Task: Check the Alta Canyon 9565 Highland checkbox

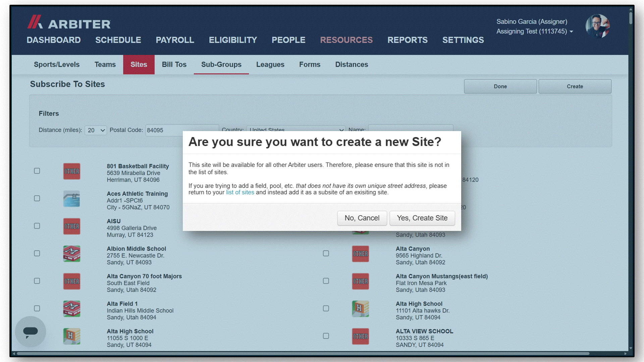Action: tap(326, 253)
